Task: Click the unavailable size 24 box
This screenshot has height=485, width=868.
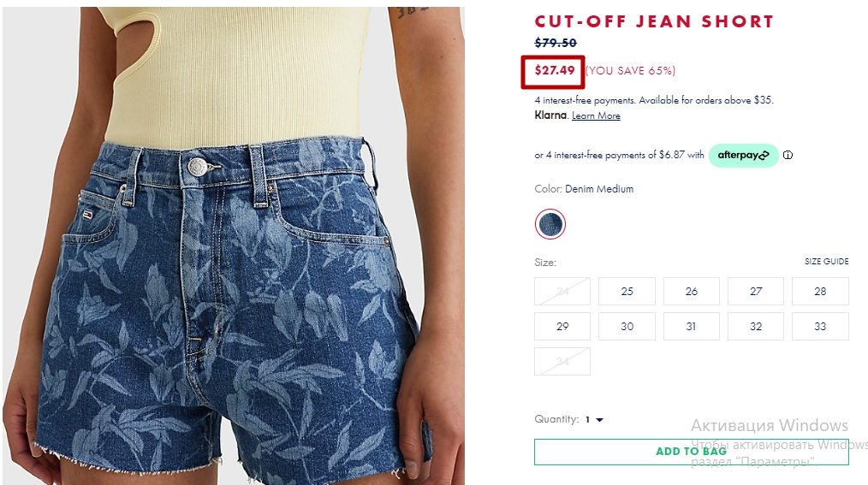Action: click(x=562, y=292)
